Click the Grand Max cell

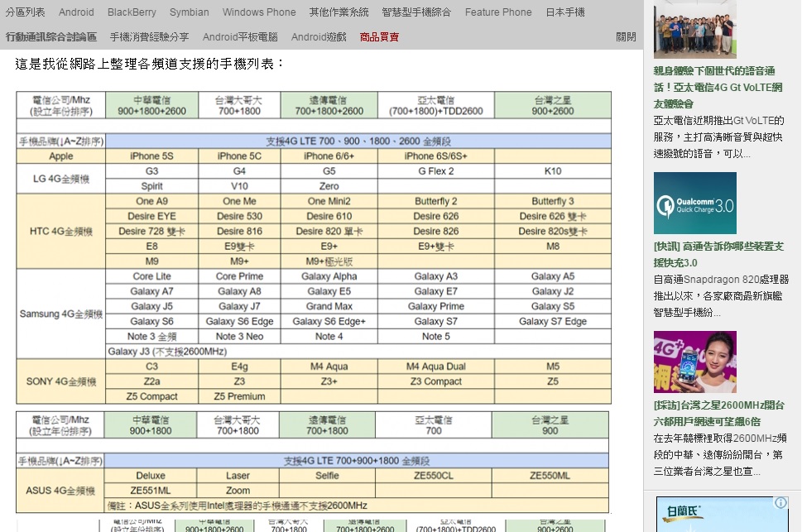[x=329, y=306]
